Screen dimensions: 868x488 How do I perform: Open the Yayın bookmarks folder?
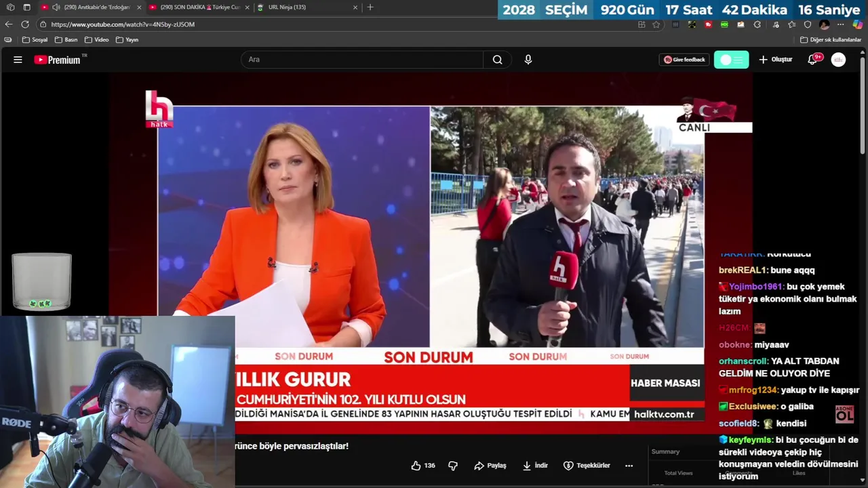pos(127,40)
